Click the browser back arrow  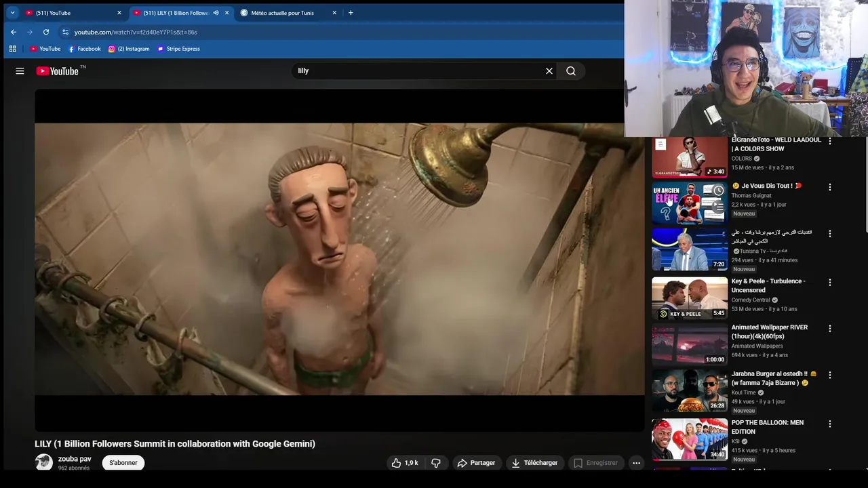pyautogui.click(x=14, y=32)
